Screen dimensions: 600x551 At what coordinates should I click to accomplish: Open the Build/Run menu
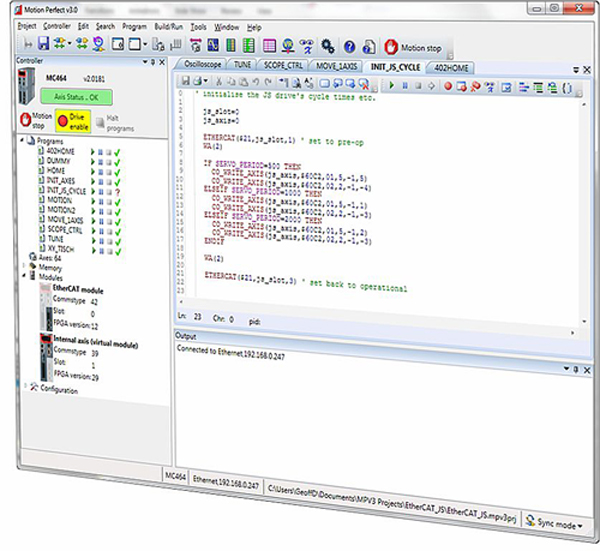170,26
